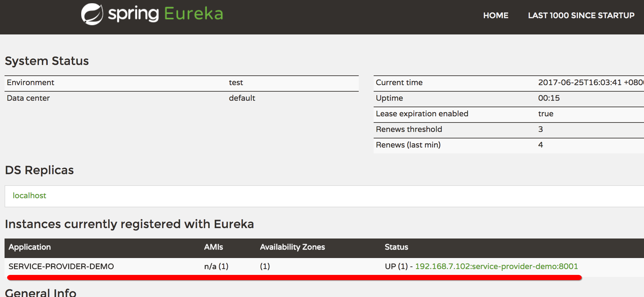Select the SERVICE-PROVIDER-DEMO application cell
Viewport: 644px width, 297px height.
(x=61, y=266)
